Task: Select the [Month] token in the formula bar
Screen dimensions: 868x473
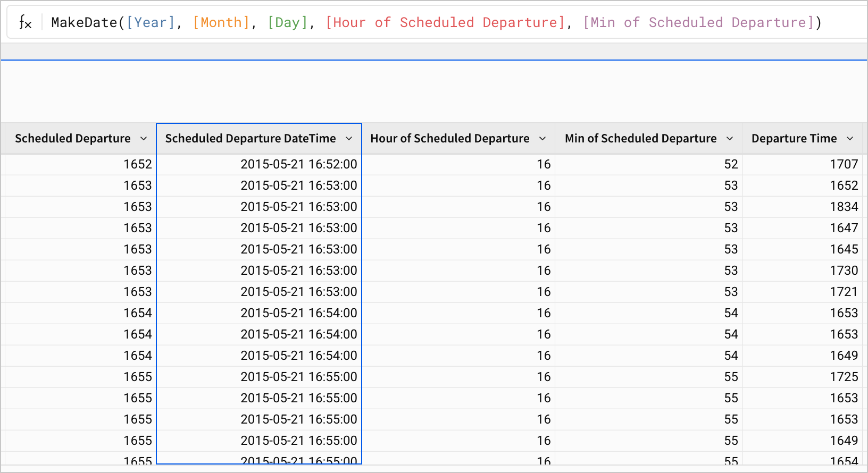Action: 221,23
